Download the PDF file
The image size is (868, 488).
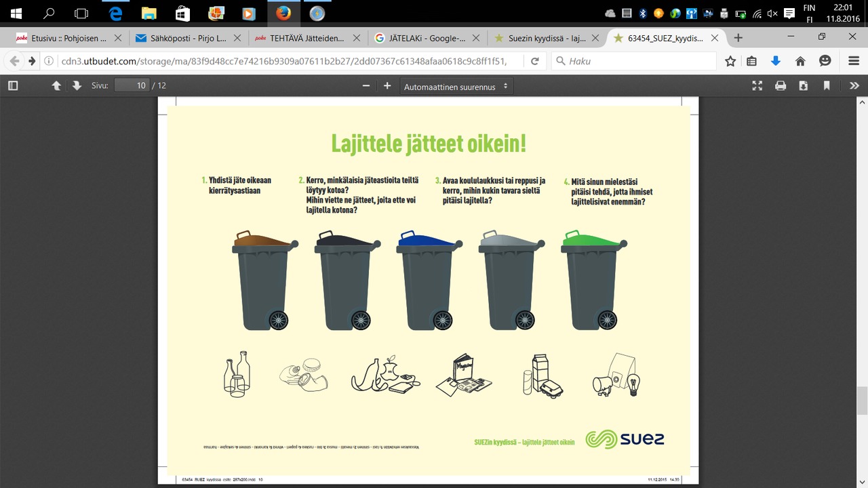coord(804,86)
